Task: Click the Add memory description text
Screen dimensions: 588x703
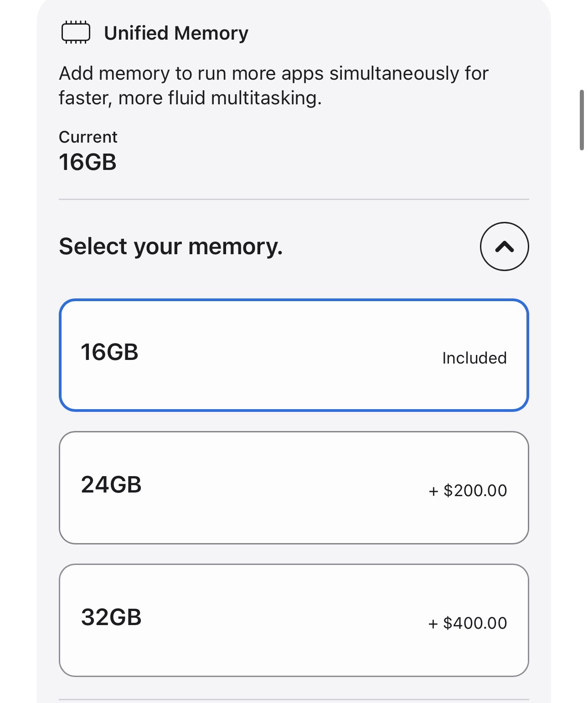Action: point(273,86)
